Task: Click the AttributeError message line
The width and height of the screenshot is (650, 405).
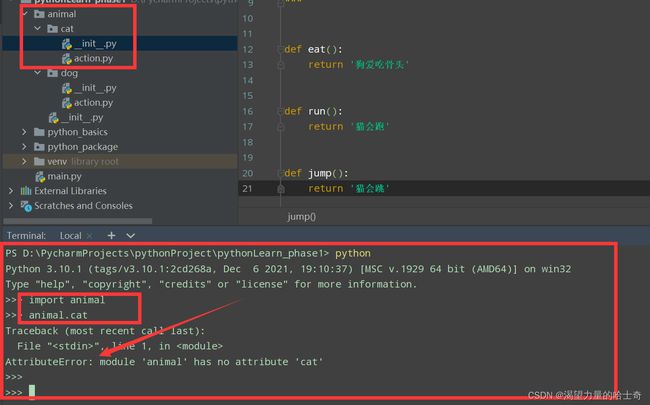Action: (x=164, y=361)
